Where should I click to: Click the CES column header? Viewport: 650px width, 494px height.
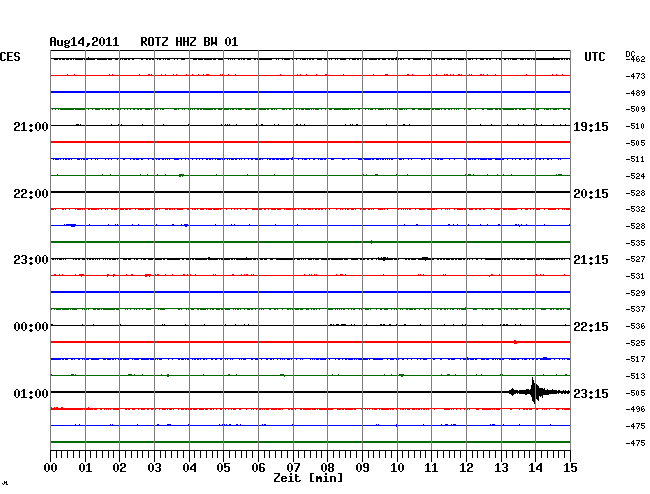[10, 57]
